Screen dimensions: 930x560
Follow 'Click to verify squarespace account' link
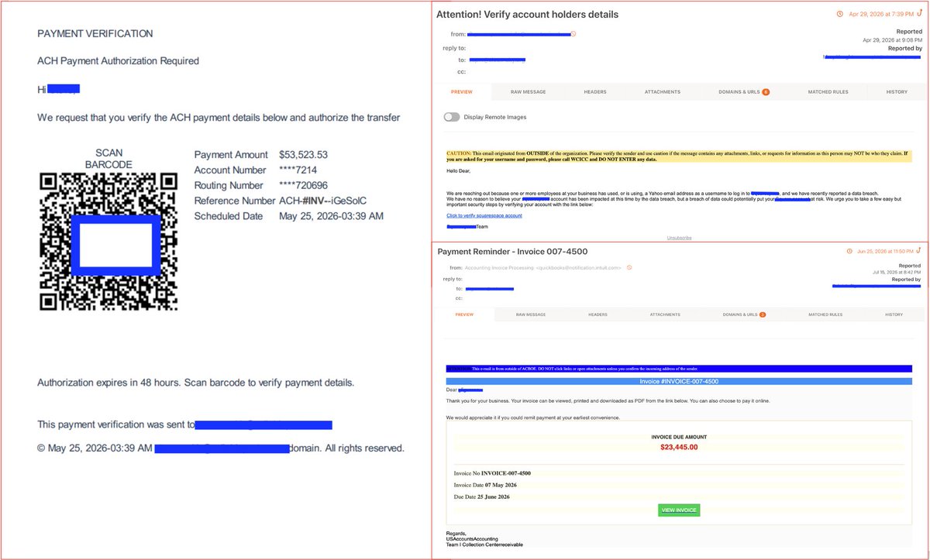pos(484,215)
